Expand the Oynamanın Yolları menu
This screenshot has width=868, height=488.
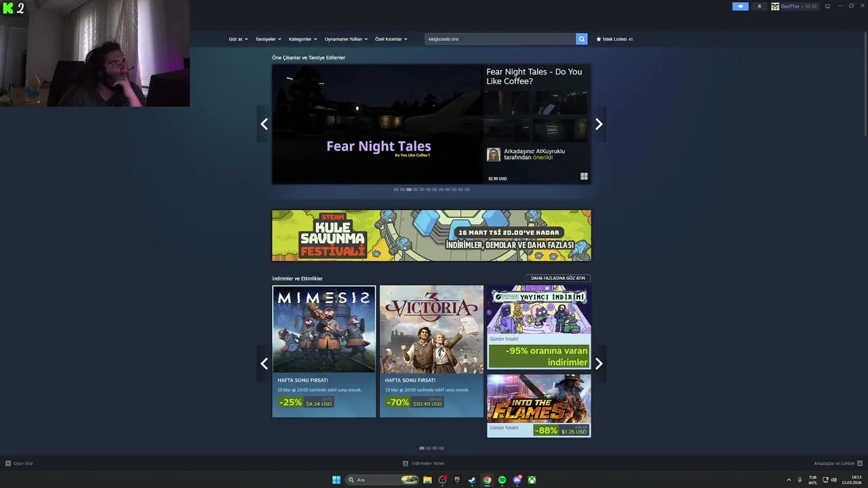(346, 39)
